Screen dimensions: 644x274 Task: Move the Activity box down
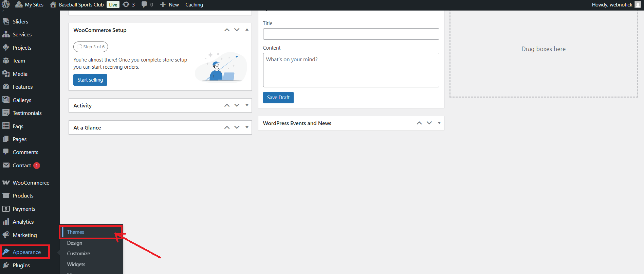(x=237, y=105)
